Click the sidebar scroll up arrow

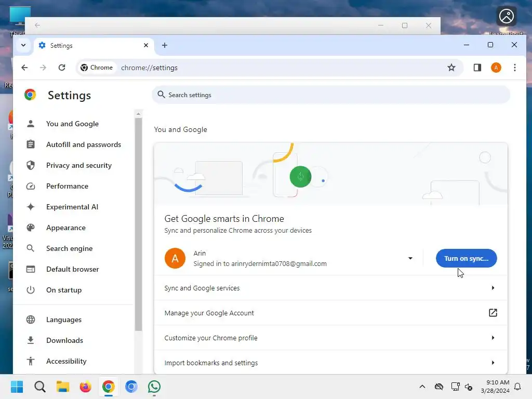(x=138, y=114)
